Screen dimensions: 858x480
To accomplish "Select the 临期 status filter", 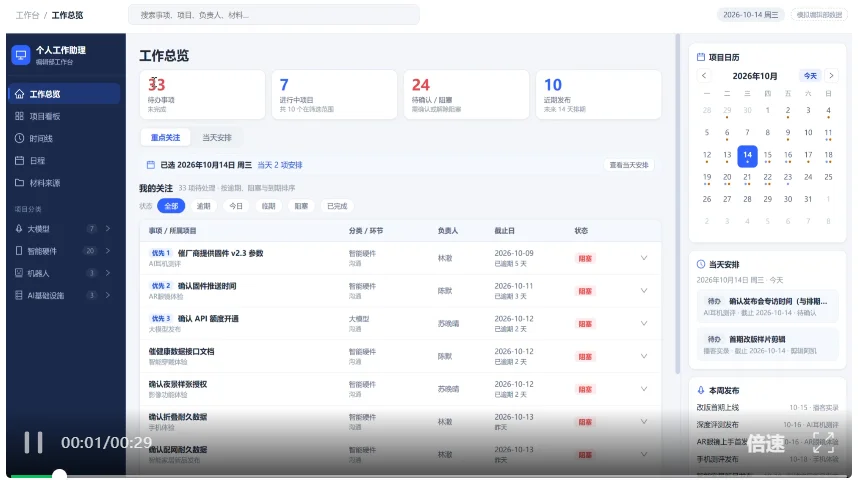I will [268, 206].
